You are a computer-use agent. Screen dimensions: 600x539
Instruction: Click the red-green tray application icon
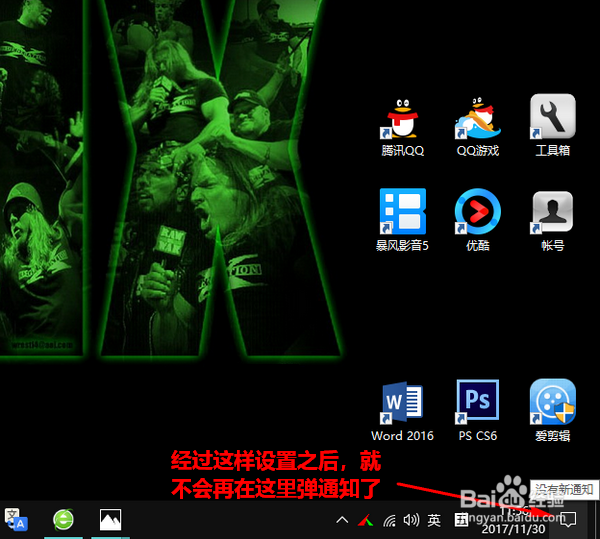click(x=365, y=520)
